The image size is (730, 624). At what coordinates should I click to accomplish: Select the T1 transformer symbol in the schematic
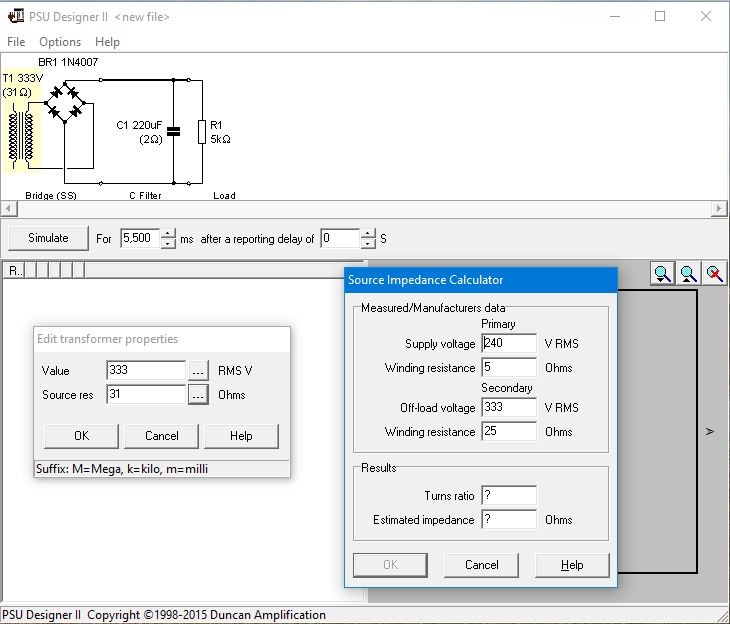tap(21, 137)
